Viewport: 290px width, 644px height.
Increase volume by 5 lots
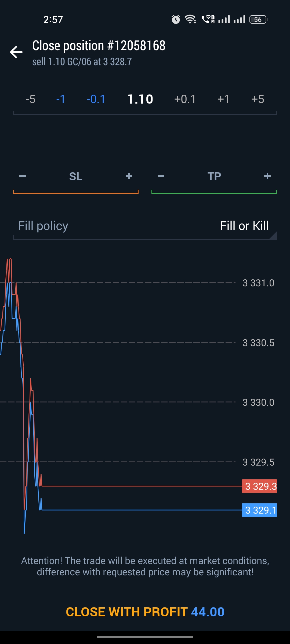tap(258, 99)
